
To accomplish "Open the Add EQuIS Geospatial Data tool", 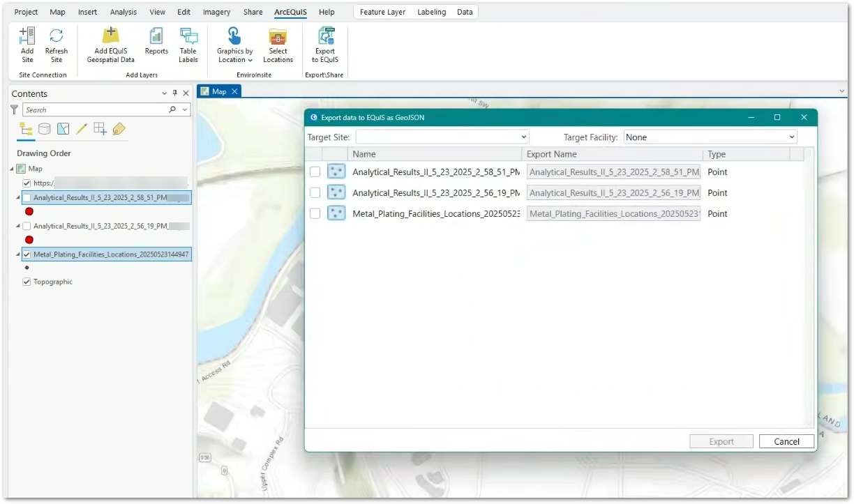I will coord(110,45).
